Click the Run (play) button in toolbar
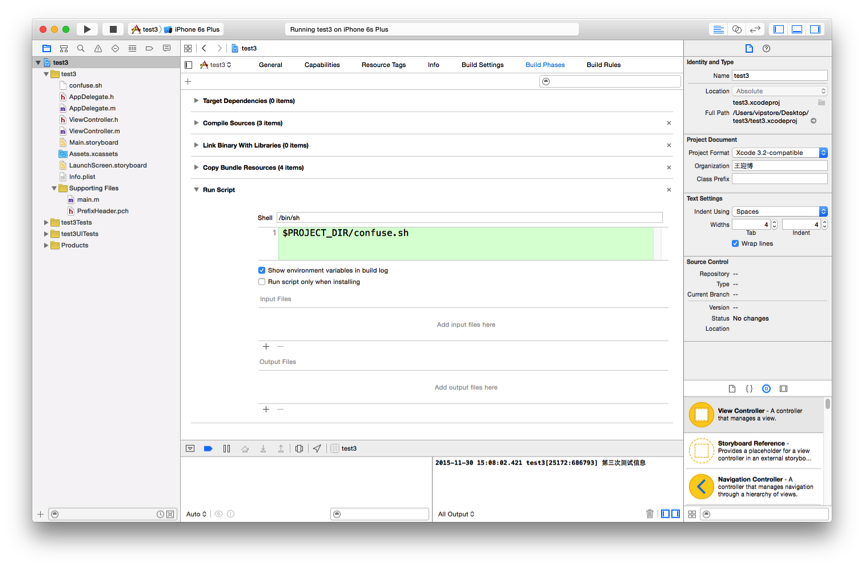Image resolution: width=864 pixels, height=568 pixels. pos(87,29)
